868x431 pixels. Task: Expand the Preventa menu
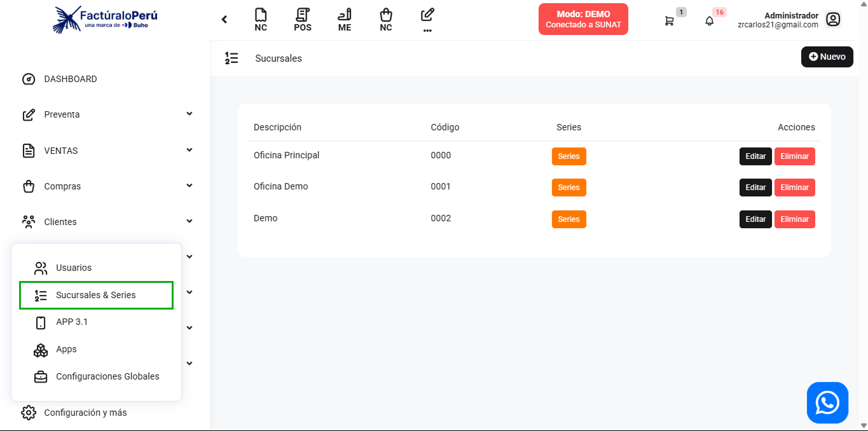click(x=105, y=114)
